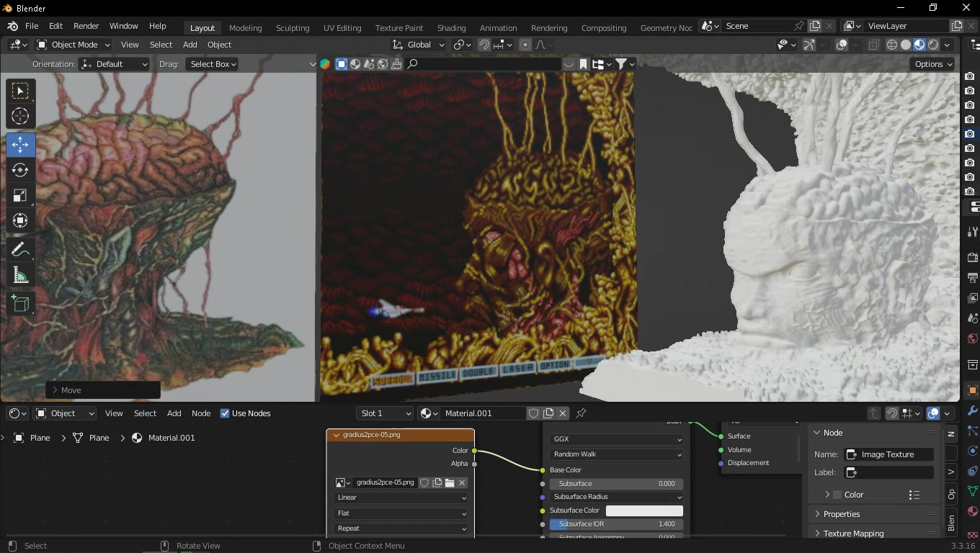Click Plane object breadcrumb
Screen dimensions: 980x553
point(33,438)
